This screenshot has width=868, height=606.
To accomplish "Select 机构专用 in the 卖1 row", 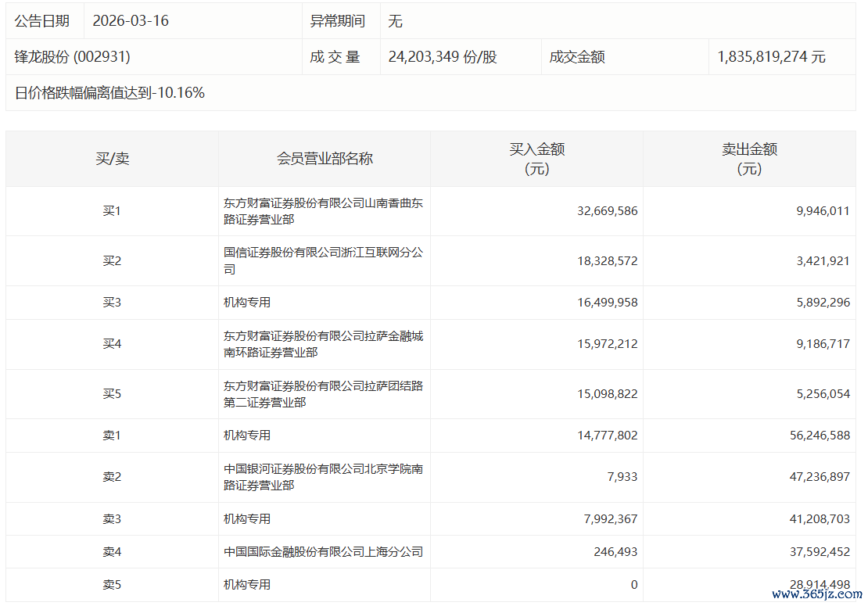I will click(x=247, y=436).
